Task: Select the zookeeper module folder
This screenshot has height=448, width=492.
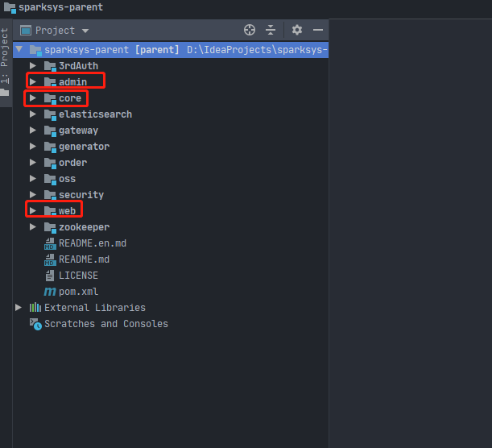Action: coord(84,227)
